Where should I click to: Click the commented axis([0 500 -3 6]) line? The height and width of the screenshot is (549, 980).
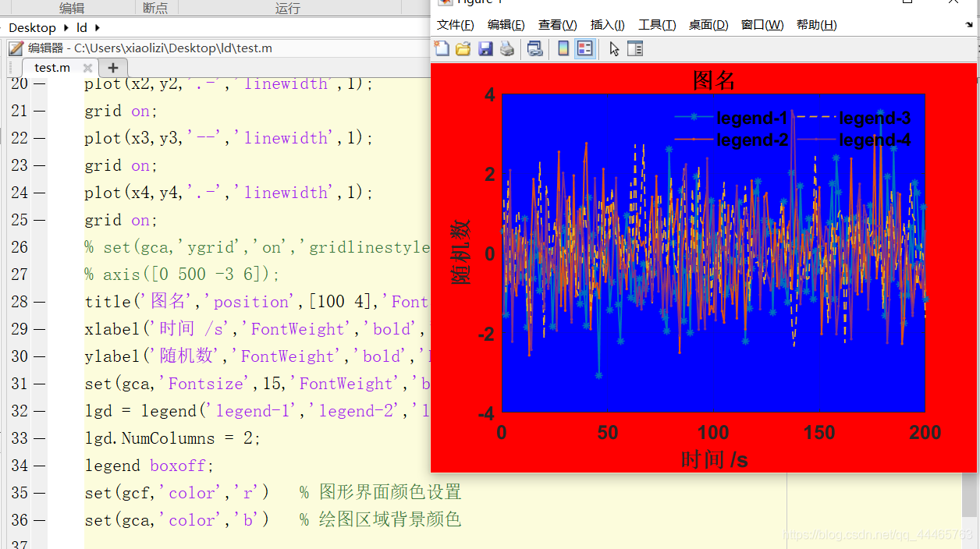(182, 274)
